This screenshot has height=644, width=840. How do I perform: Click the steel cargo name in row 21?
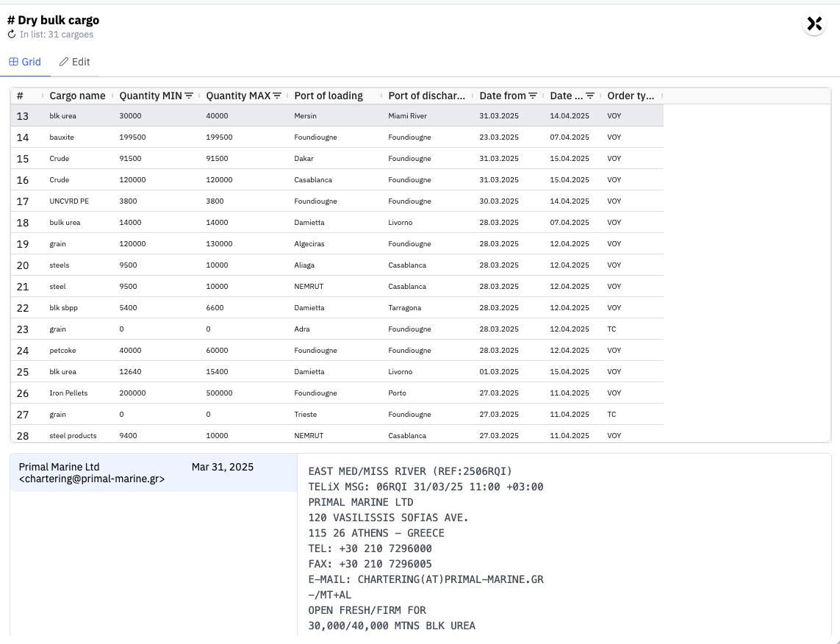(x=57, y=287)
